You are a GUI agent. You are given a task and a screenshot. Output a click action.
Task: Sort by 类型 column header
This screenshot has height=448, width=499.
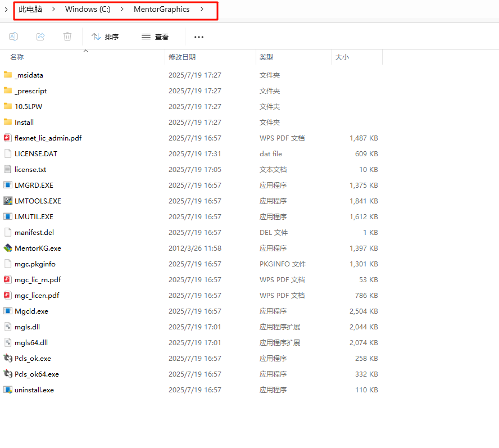pyautogui.click(x=266, y=57)
